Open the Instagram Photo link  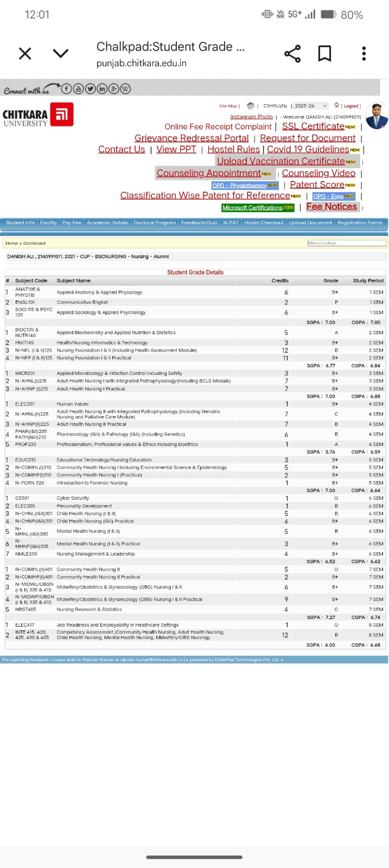251,117
